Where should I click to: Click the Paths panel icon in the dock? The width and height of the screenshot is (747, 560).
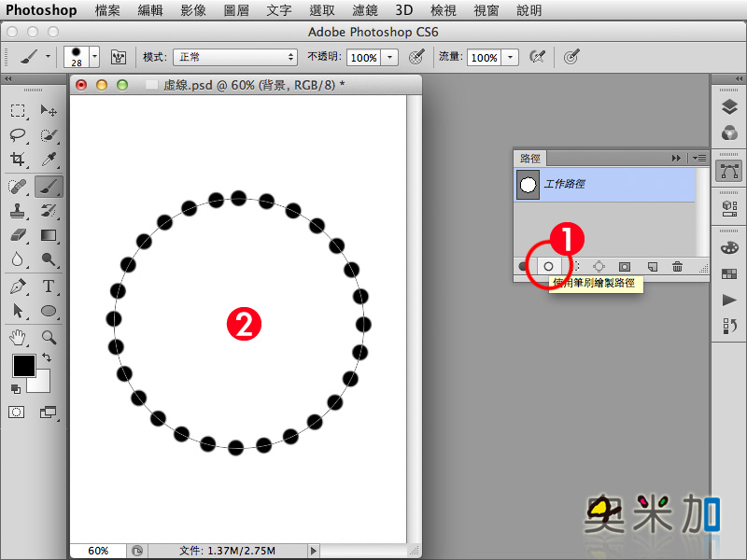coord(729,171)
